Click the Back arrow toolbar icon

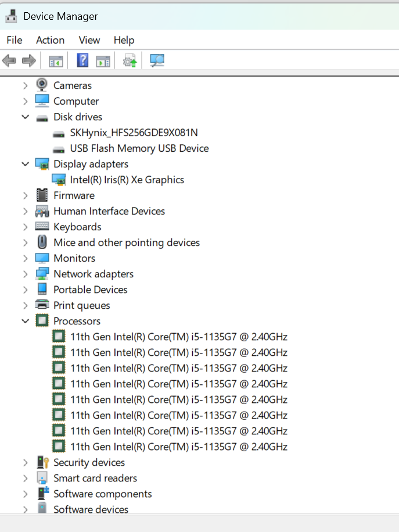tap(9, 60)
